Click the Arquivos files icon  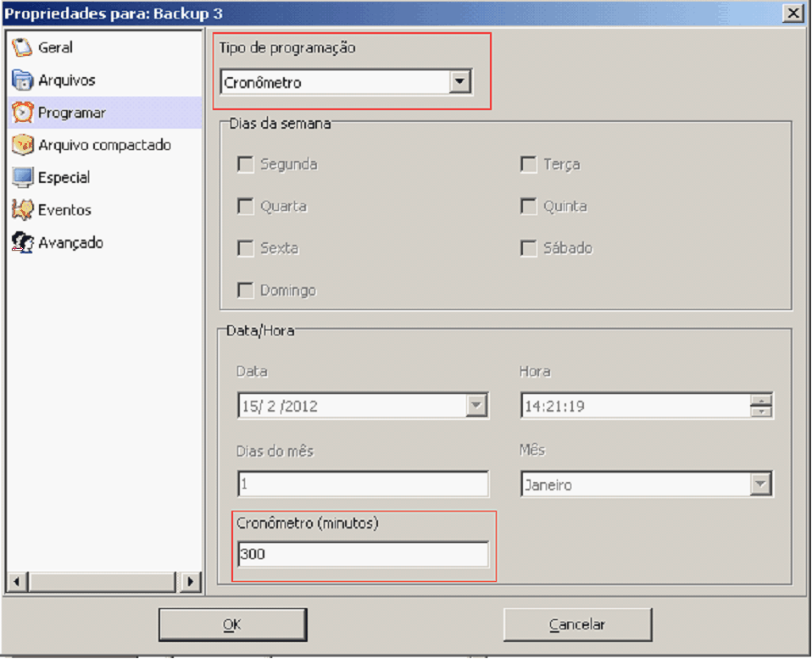22,80
